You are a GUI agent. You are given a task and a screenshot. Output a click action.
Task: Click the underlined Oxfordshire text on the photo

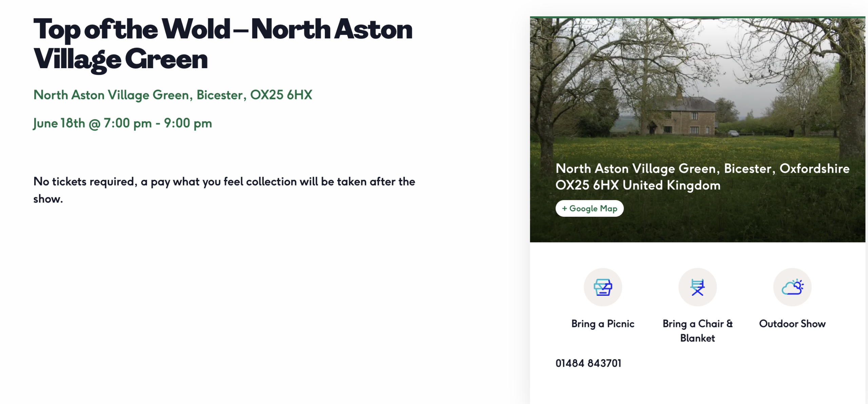[x=814, y=169]
